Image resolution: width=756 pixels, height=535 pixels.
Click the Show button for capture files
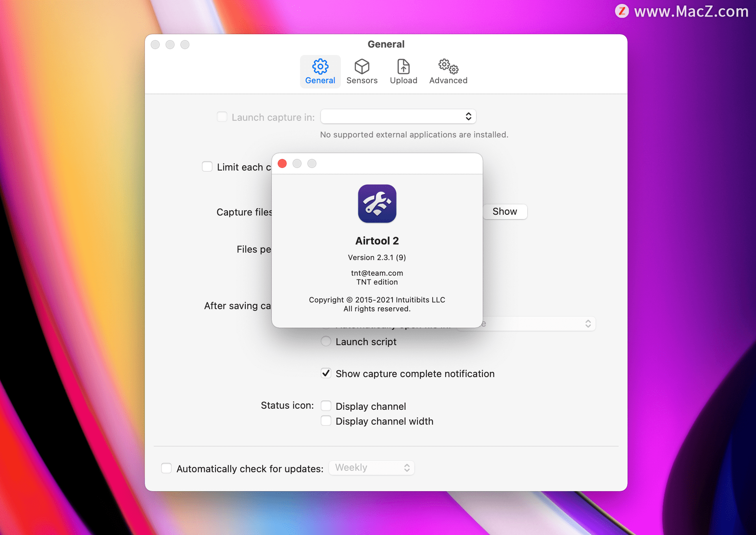pyautogui.click(x=505, y=212)
